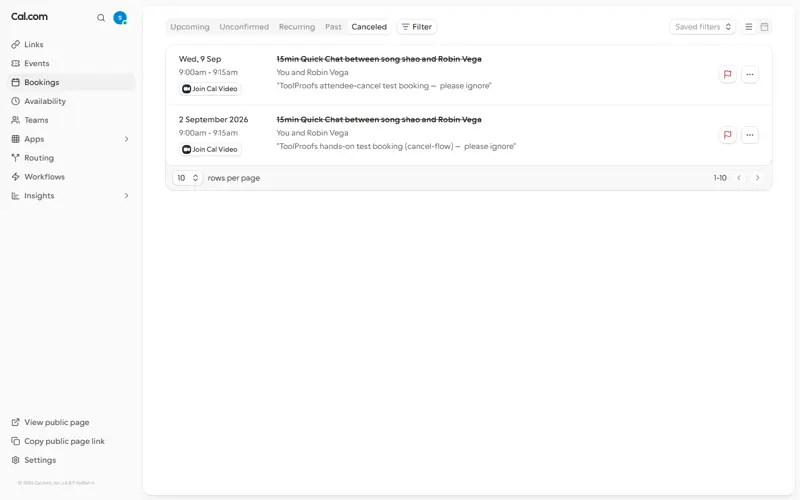Screen dimensions: 800x500
Task: Go to previous page arrow
Action: [x=739, y=178]
